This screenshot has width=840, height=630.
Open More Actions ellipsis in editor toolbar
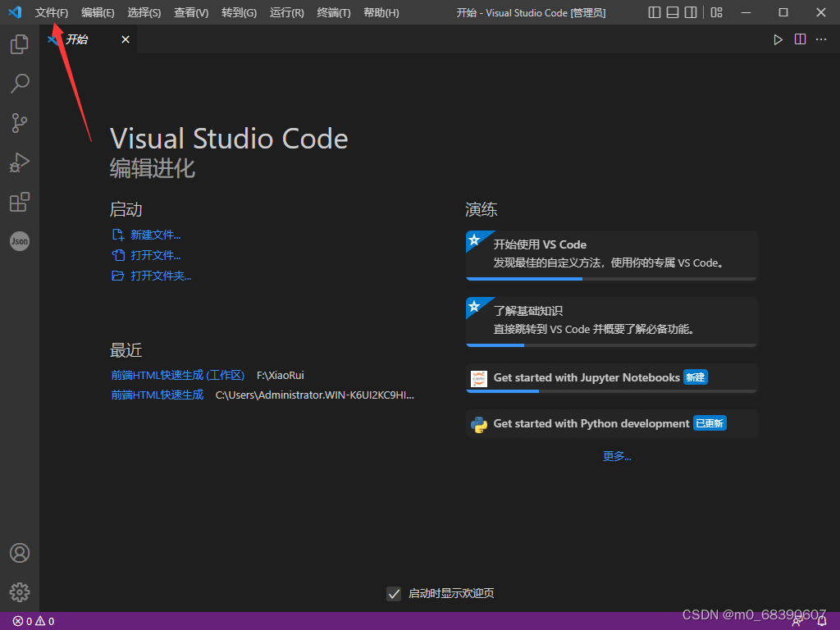click(820, 39)
